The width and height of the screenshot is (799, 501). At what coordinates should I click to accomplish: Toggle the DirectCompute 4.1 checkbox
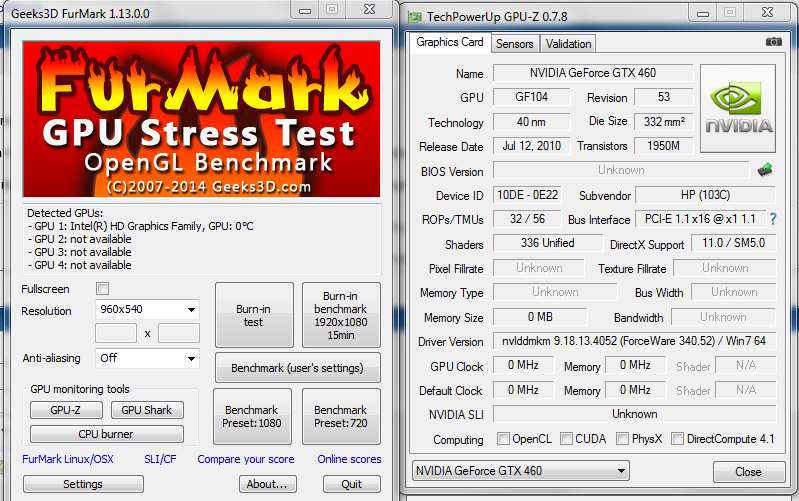point(677,439)
